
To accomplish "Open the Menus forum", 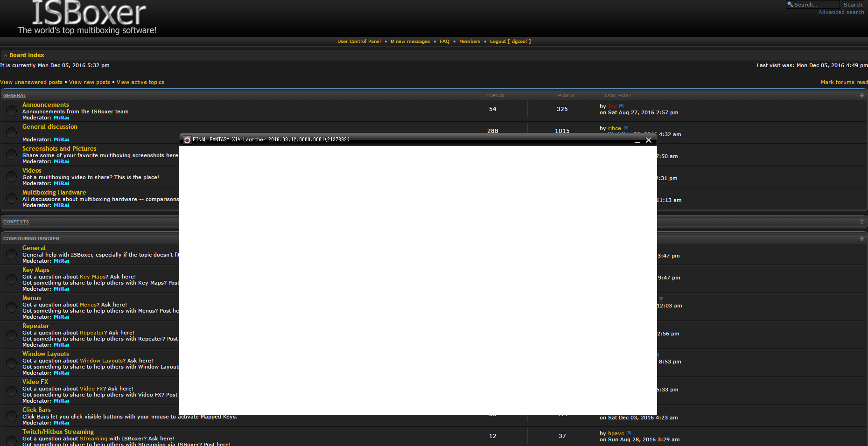I will pyautogui.click(x=32, y=298).
